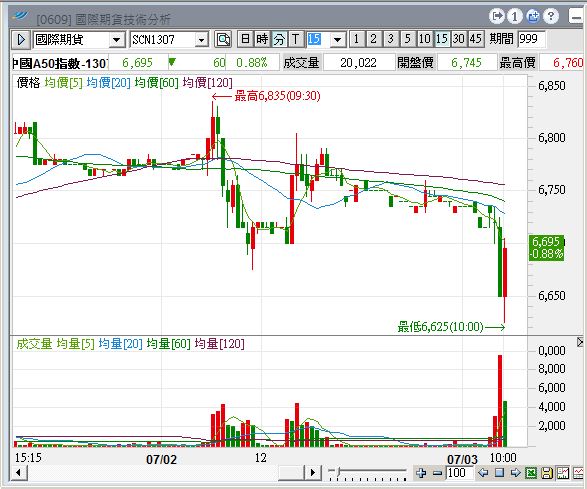The height and width of the screenshot is (489, 587).
Task: Click the app logo icon in the title bar
Action: coord(20,15)
